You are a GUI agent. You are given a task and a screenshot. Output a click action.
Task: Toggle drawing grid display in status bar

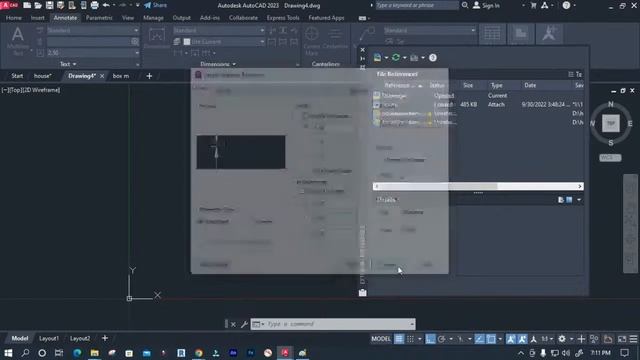(399, 339)
